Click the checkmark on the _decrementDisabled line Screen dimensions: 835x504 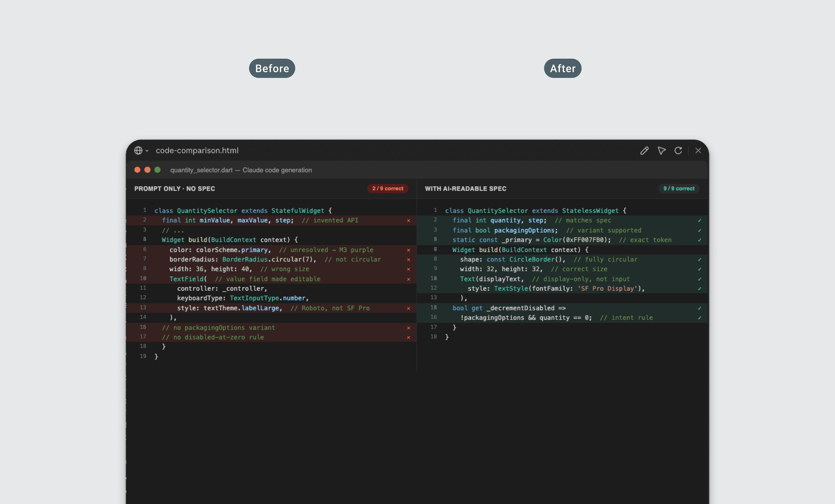click(699, 309)
